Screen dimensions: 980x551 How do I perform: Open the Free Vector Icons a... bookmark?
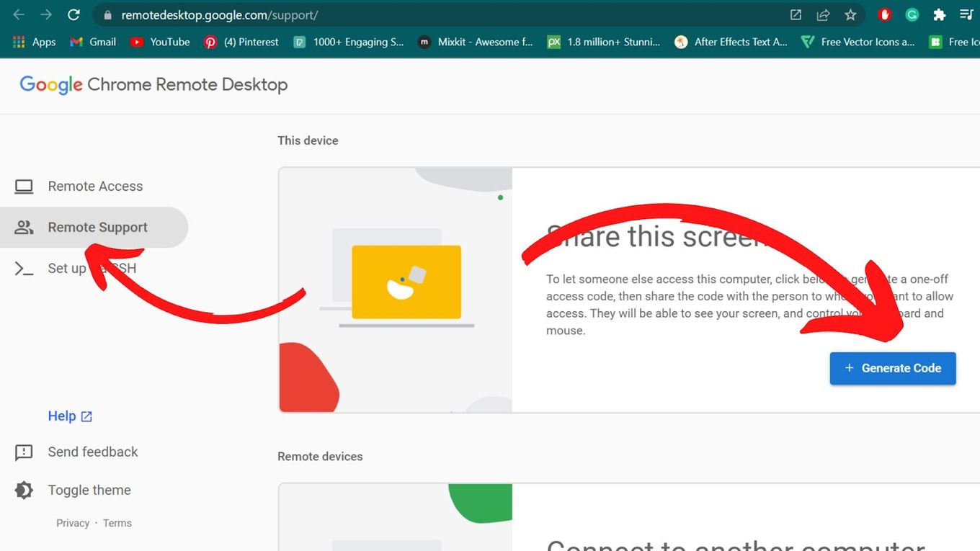pos(858,42)
